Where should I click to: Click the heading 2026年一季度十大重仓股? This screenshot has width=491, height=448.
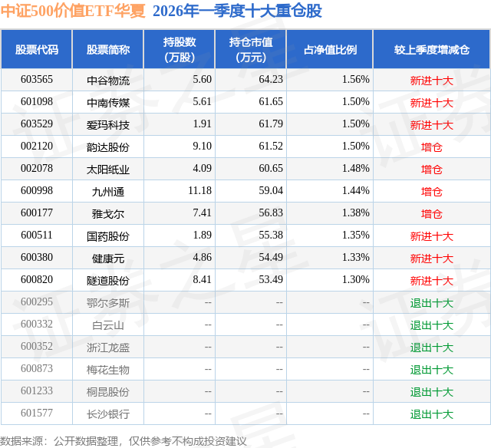(x=237, y=12)
